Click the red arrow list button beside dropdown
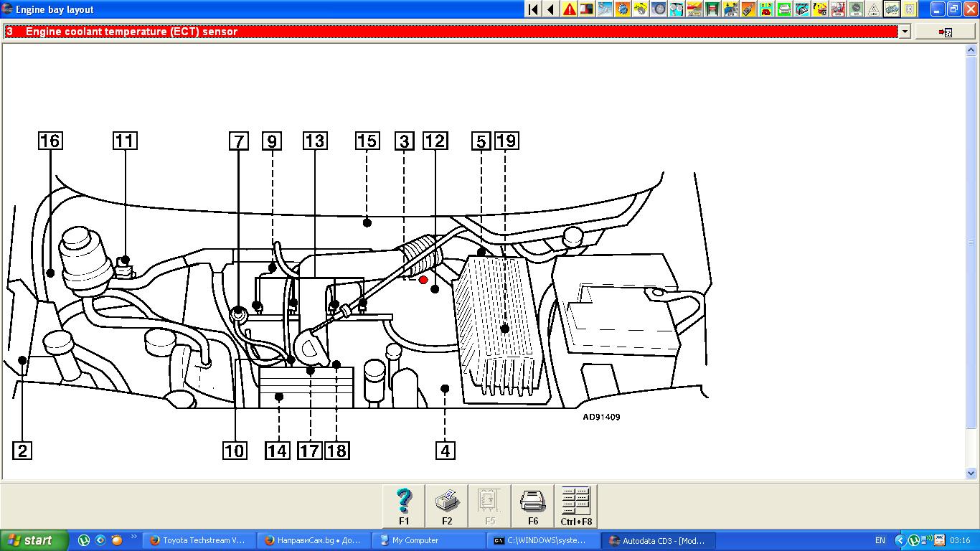980x551 pixels. (945, 32)
